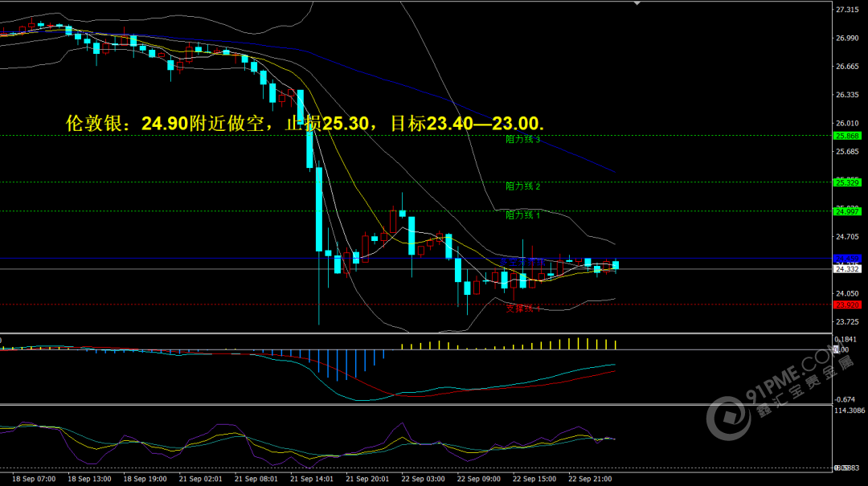This screenshot has height=486, width=868.
Task: Click the MACD scale value 0.1841
Action: coord(848,340)
